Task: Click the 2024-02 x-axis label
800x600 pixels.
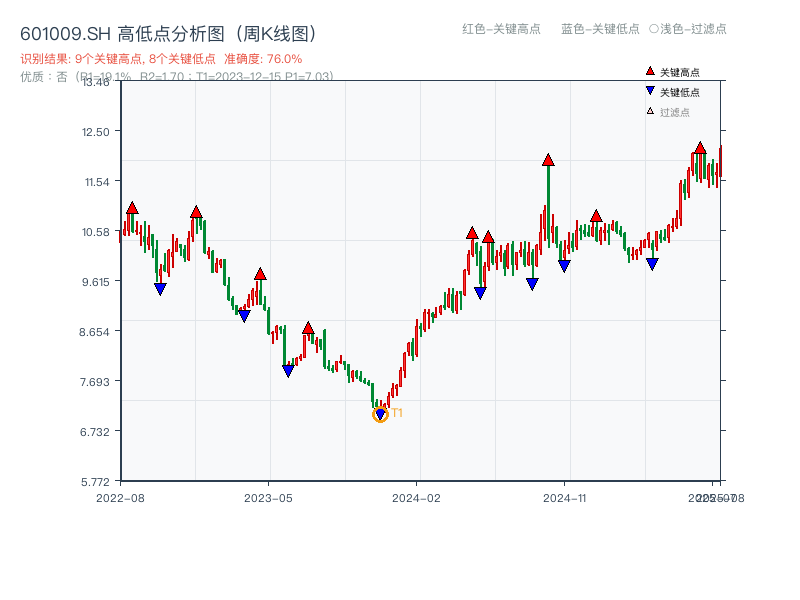Action: coord(416,498)
